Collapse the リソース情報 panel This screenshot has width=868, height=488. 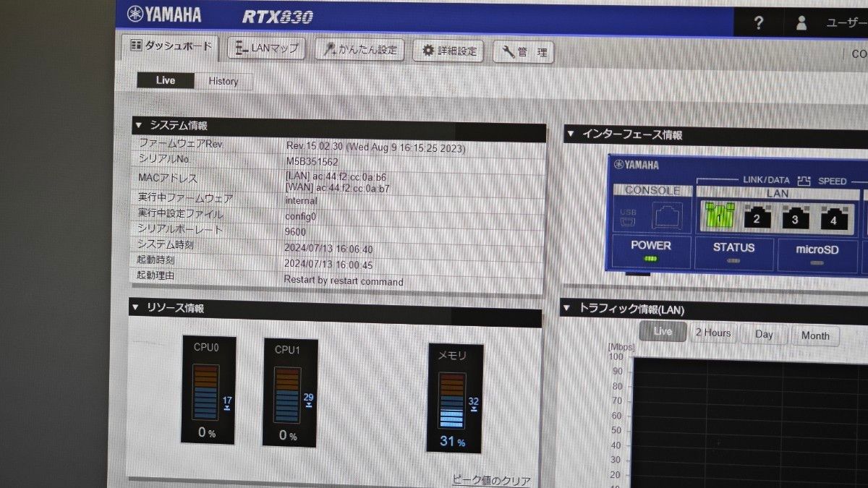point(135,307)
